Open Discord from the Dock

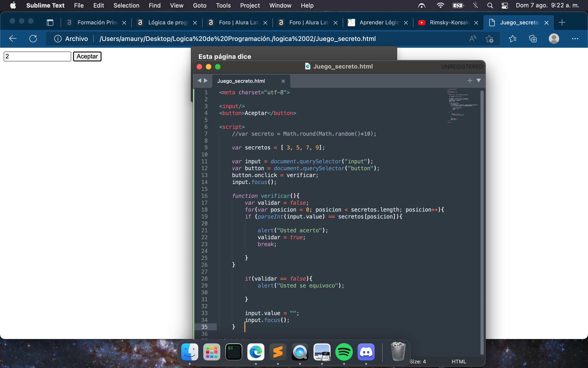tap(366, 352)
